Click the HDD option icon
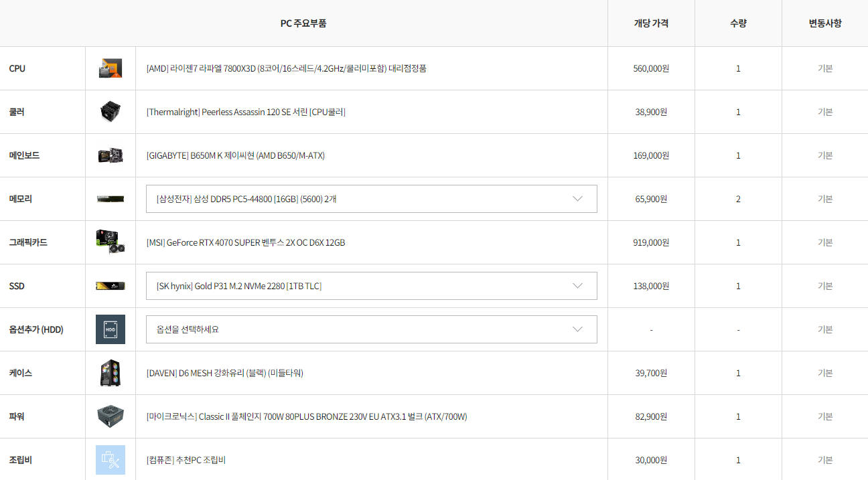The image size is (868, 480). (111, 329)
